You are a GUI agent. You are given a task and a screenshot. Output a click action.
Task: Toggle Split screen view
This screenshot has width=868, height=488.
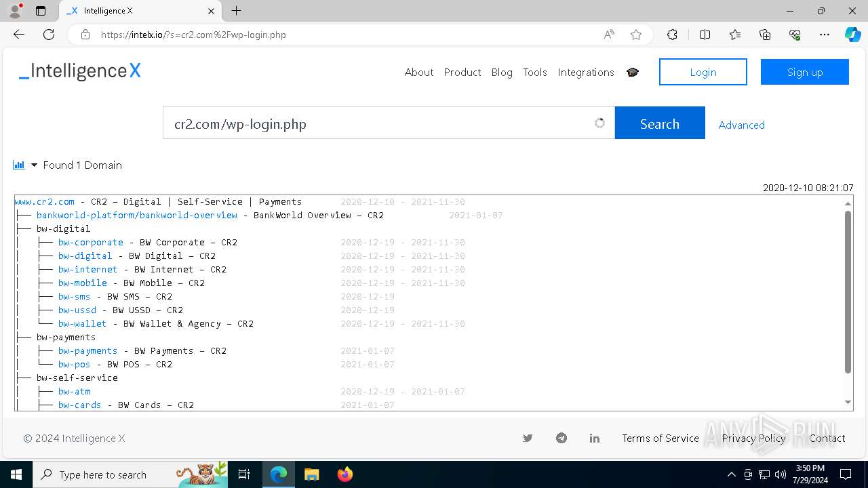click(x=705, y=35)
